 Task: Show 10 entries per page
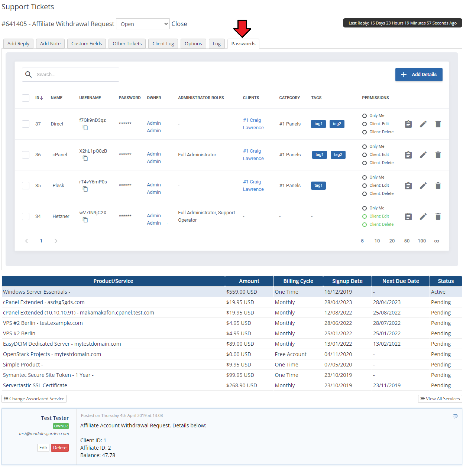click(377, 241)
